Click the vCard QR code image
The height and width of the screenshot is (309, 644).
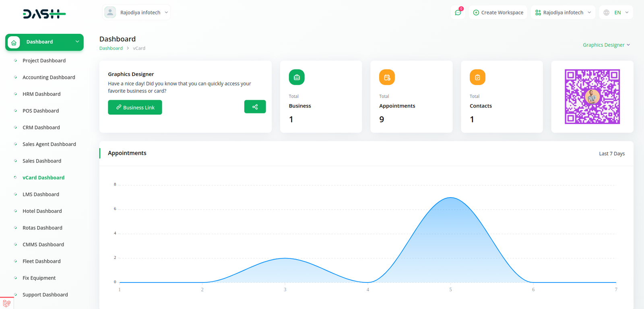pos(592,97)
